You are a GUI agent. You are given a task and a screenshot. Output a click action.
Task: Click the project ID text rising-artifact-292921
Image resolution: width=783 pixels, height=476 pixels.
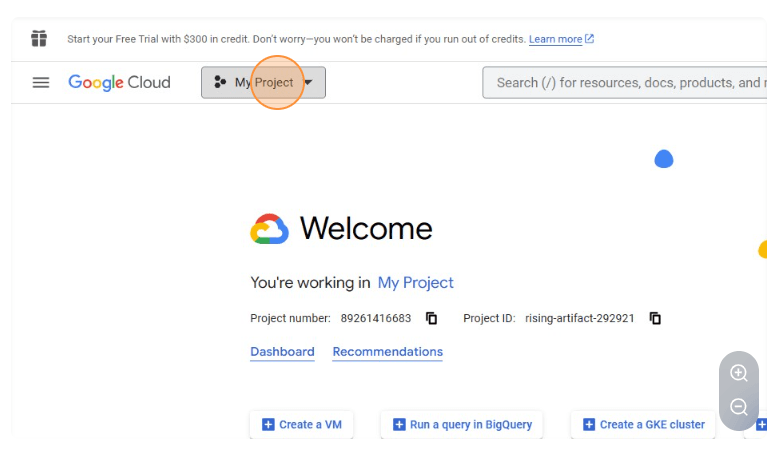579,318
